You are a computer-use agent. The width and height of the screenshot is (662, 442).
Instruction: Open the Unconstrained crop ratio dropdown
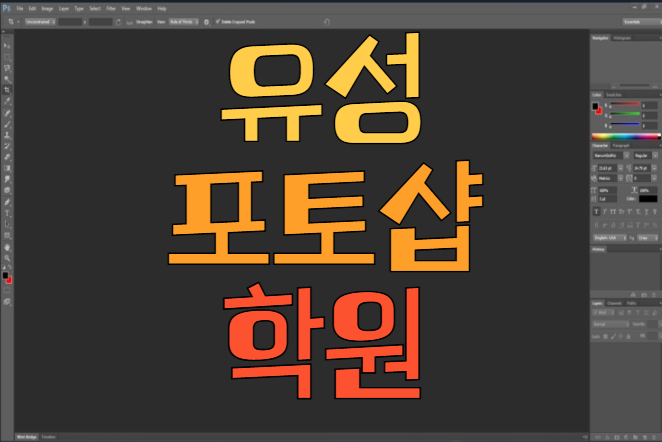coord(40,22)
